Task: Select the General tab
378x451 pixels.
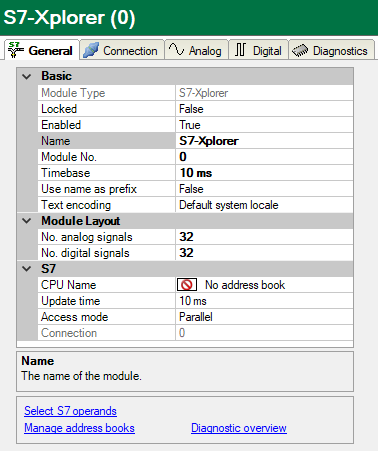Action: click(x=42, y=50)
